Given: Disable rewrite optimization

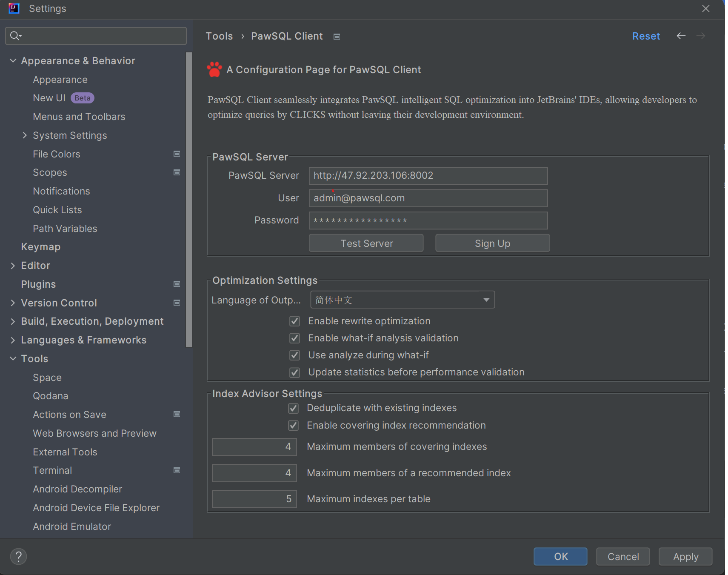Looking at the screenshot, I should coord(294,321).
